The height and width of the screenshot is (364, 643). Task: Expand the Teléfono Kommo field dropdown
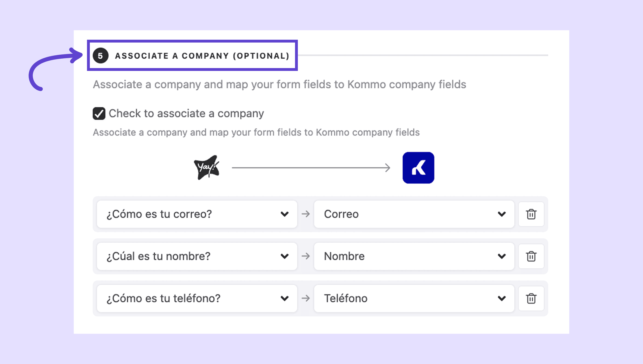point(414,299)
